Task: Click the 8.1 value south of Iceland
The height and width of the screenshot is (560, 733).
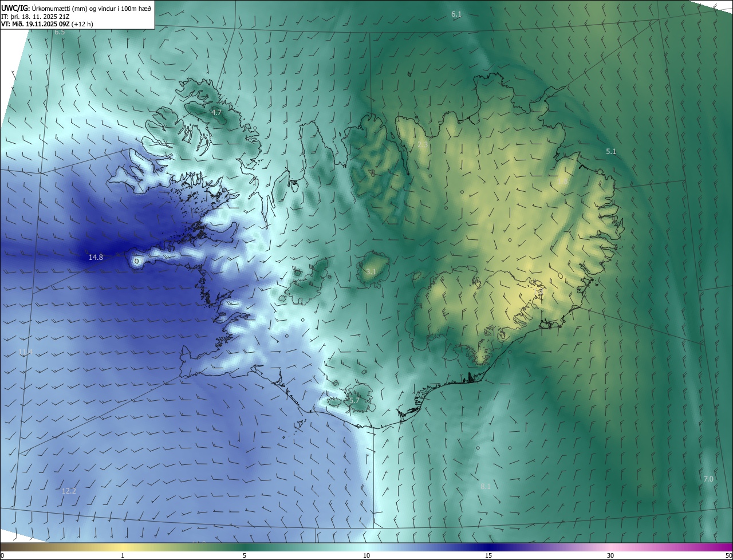Action: coord(486,486)
